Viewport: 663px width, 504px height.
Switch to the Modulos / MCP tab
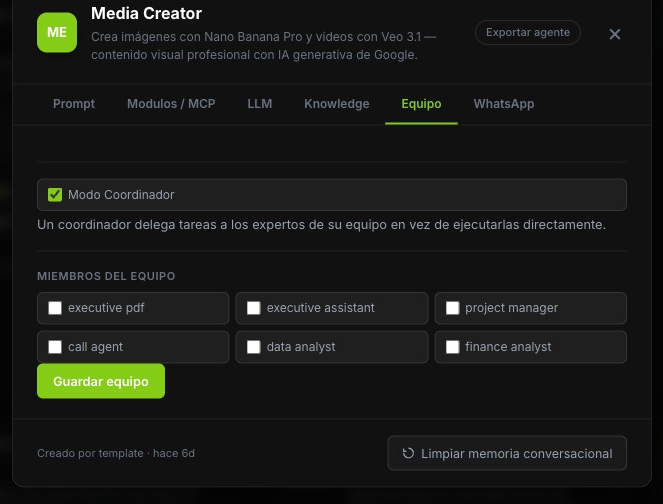[x=171, y=104]
